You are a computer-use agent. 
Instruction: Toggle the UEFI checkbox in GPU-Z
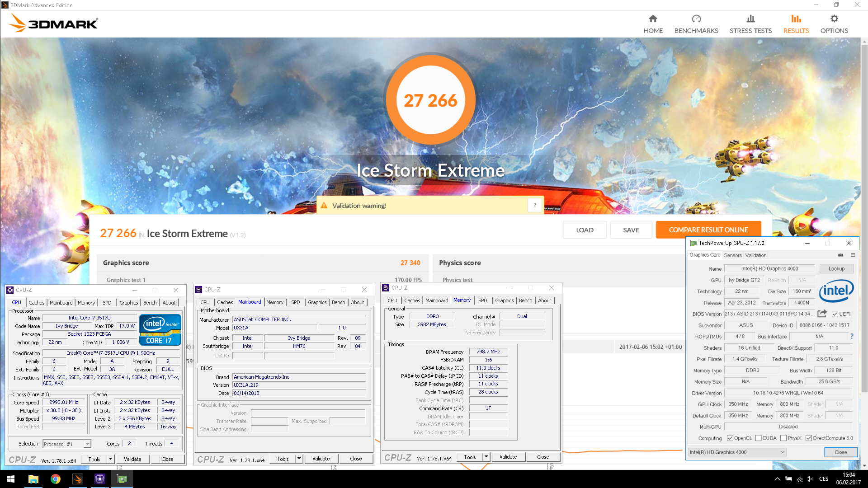(835, 314)
